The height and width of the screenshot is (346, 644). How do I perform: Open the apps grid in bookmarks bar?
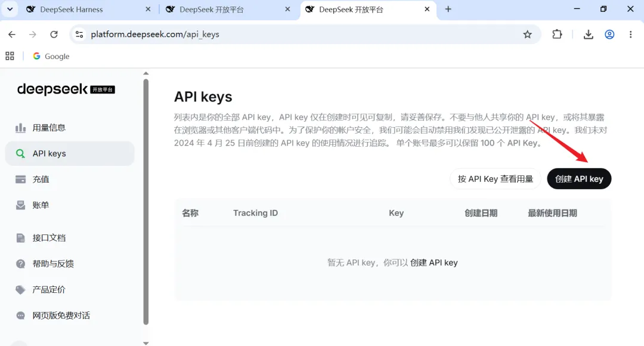[x=10, y=56]
